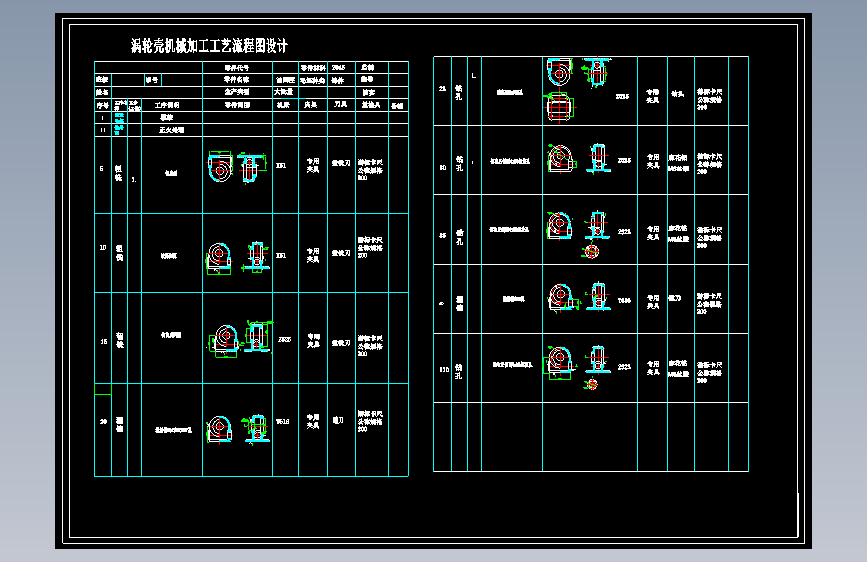Click the front-view sketch in right table's second row
Screen dimensions: 867x562
[x=561, y=158]
